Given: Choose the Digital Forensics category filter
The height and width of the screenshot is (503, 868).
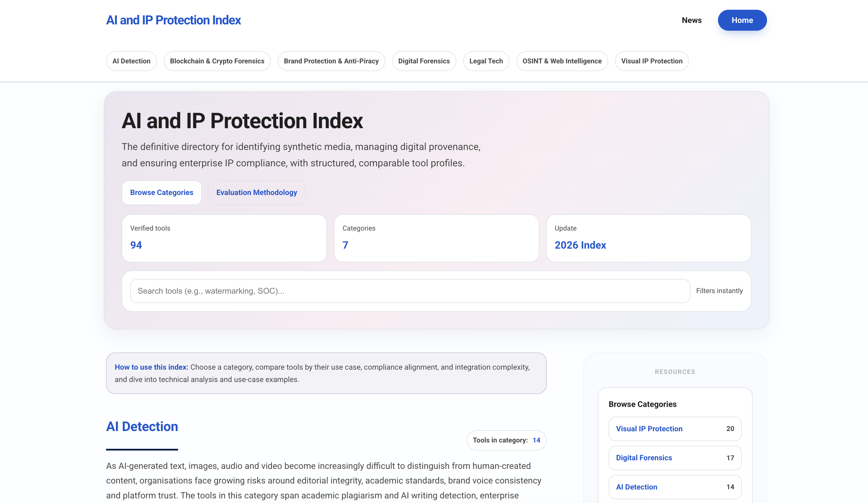Looking at the screenshot, I should 424,61.
